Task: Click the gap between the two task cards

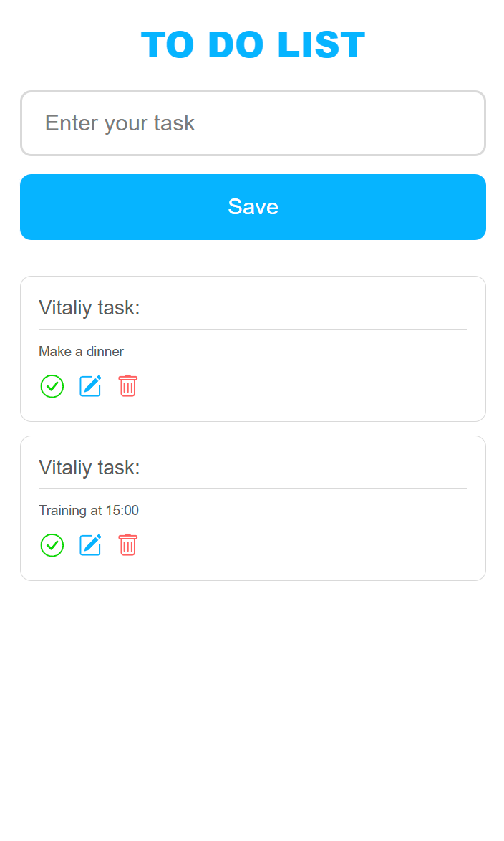Action: [253, 429]
